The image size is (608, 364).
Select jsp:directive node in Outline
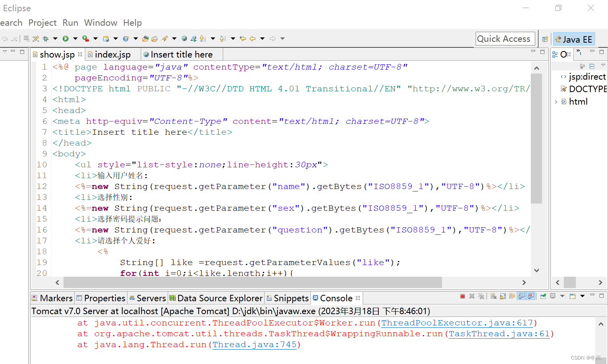pos(583,77)
